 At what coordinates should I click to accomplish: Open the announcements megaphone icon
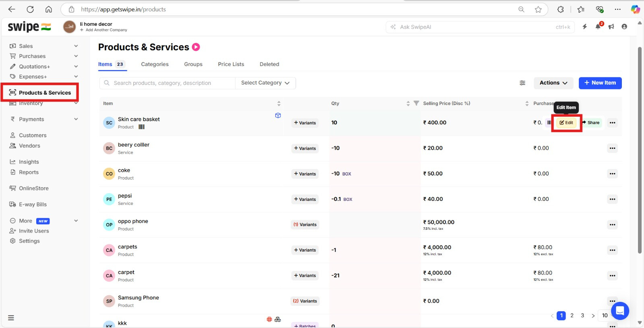pyautogui.click(x=611, y=27)
